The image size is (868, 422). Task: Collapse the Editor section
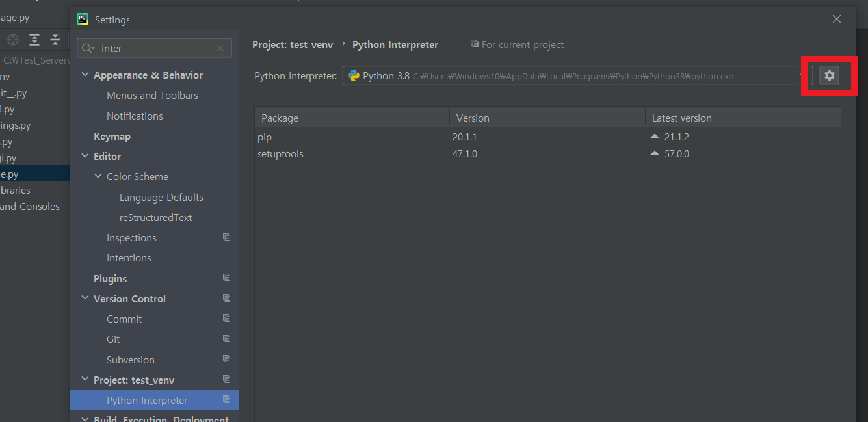tap(85, 156)
